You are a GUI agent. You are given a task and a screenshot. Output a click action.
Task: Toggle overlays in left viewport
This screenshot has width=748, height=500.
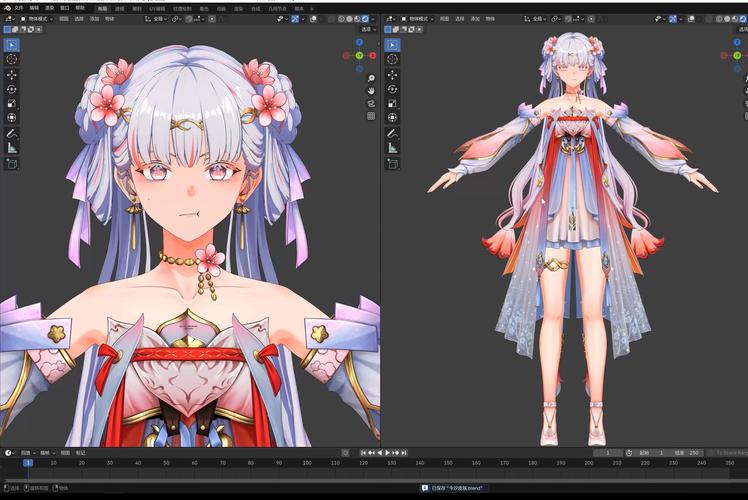click(313, 19)
